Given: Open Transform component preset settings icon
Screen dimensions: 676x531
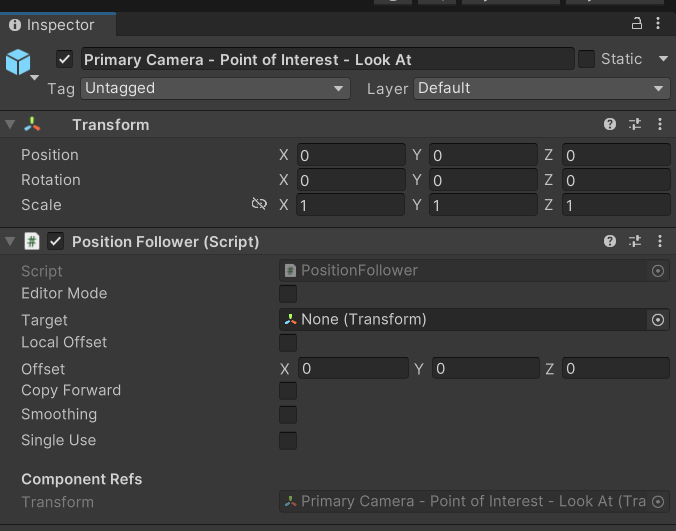Looking at the screenshot, I should [635, 125].
